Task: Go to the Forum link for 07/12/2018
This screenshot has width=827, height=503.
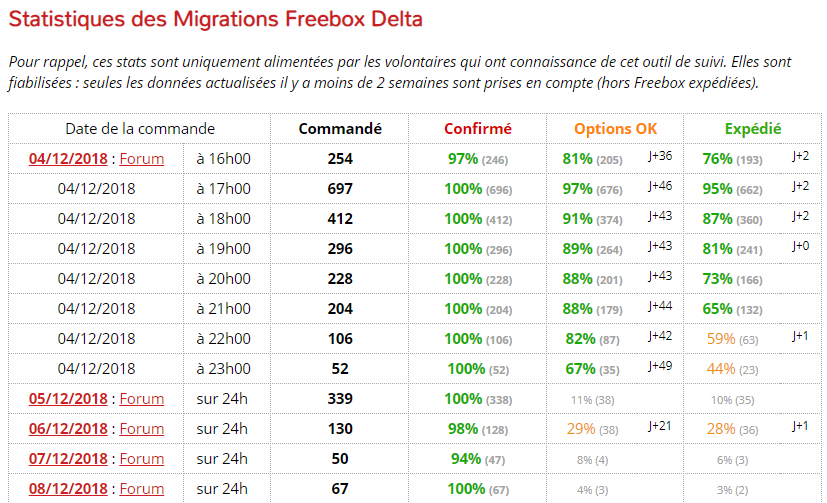Action: click(141, 458)
